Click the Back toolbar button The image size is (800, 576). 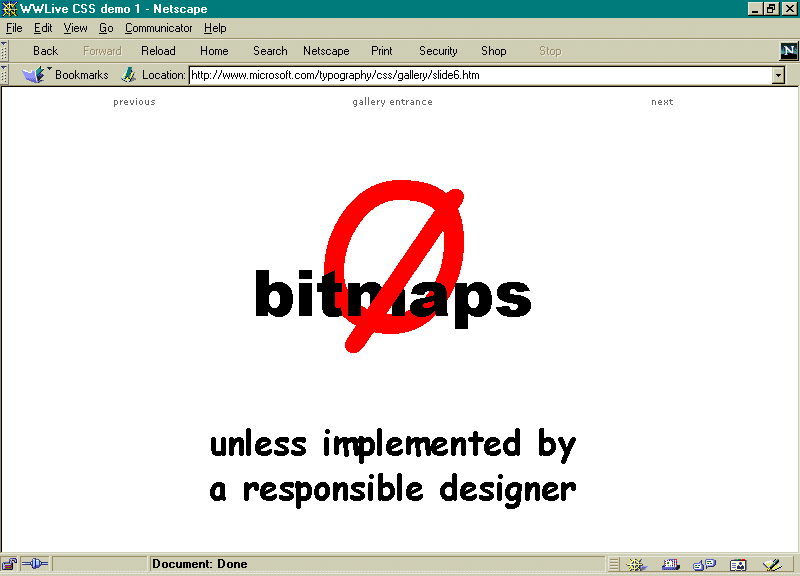[x=45, y=51]
